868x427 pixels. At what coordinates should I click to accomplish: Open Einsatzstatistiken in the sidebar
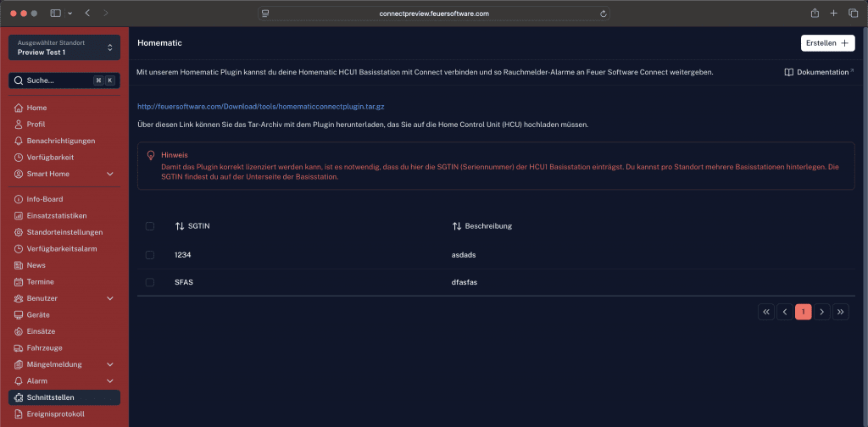[57, 215]
